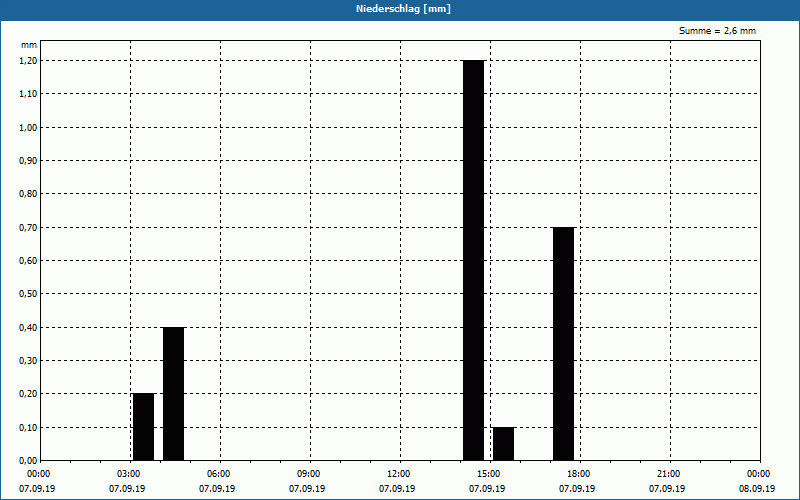Click the 06:00 time label
This screenshot has width=800, height=500.
click(x=219, y=474)
